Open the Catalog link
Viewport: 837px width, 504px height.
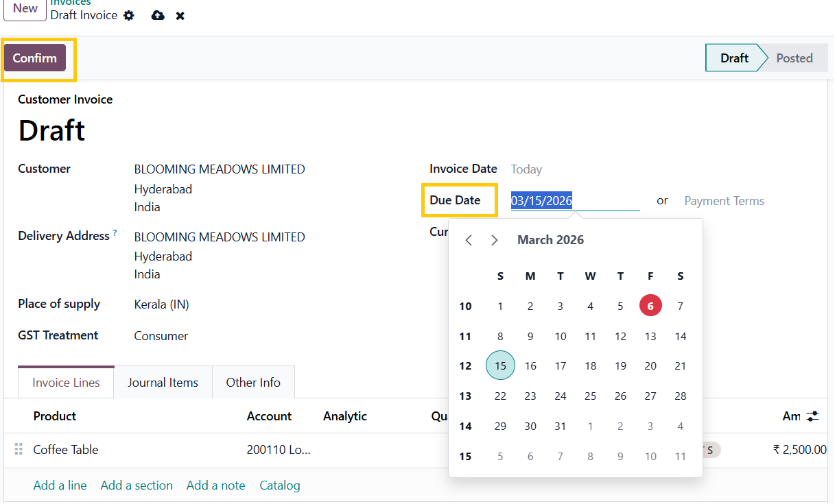(x=279, y=485)
